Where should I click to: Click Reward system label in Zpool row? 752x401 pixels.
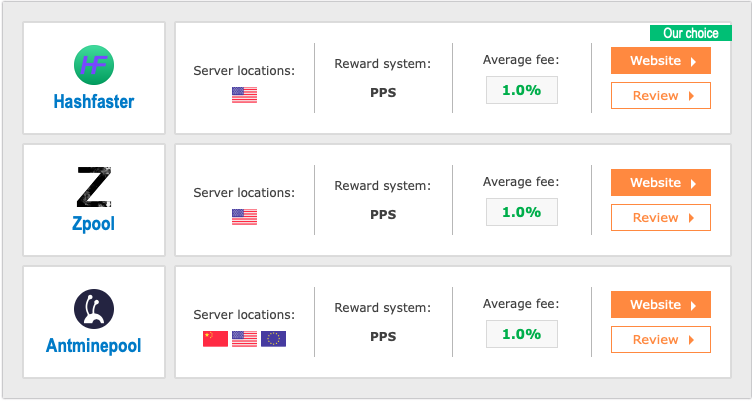pyautogui.click(x=383, y=186)
